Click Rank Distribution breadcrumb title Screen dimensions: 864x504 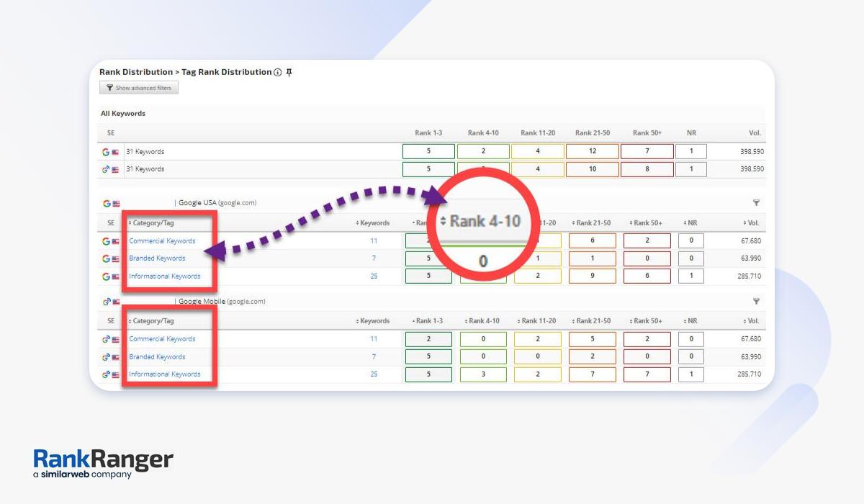tap(135, 72)
